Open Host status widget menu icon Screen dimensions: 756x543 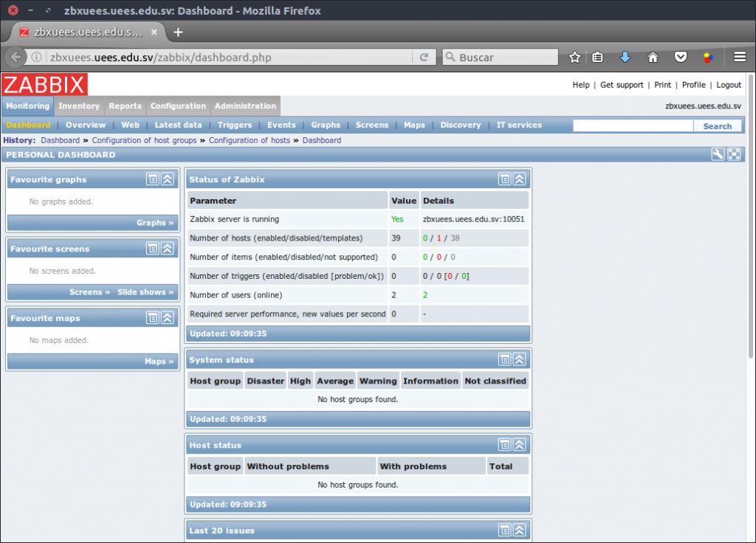(505, 445)
